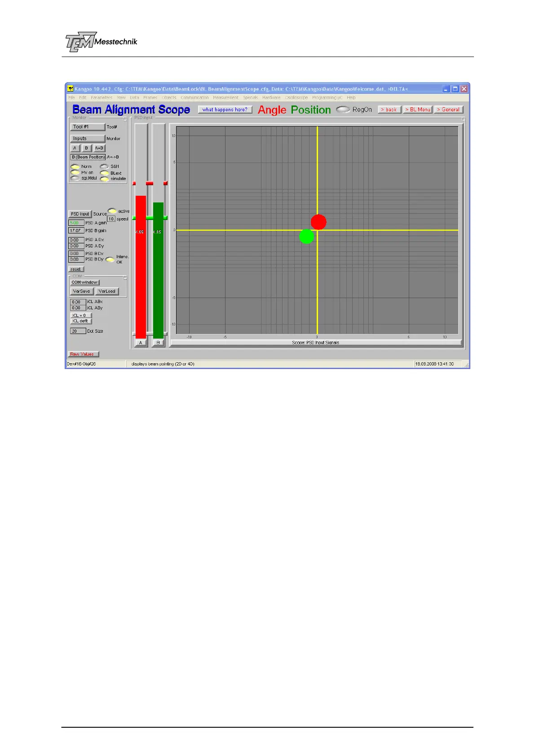Select monitor B button
535x756 pixels.
(x=87, y=148)
